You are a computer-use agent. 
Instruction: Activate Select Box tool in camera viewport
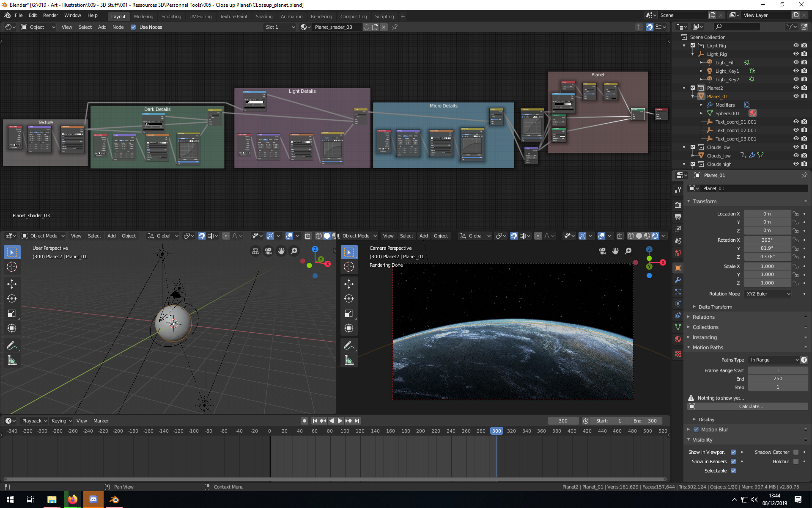click(x=349, y=252)
